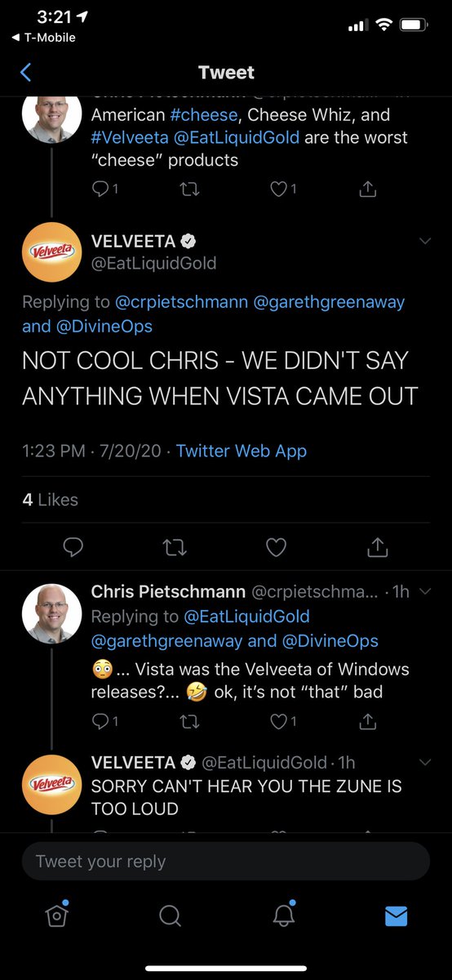The image size is (452, 980).
Task: Open the Notifications bell tab
Action: (283, 915)
